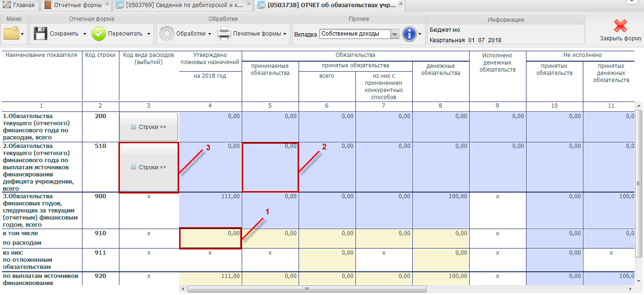Select row 900 cell showing 111,00
This screenshot has width=644, height=295.
(x=210, y=210)
